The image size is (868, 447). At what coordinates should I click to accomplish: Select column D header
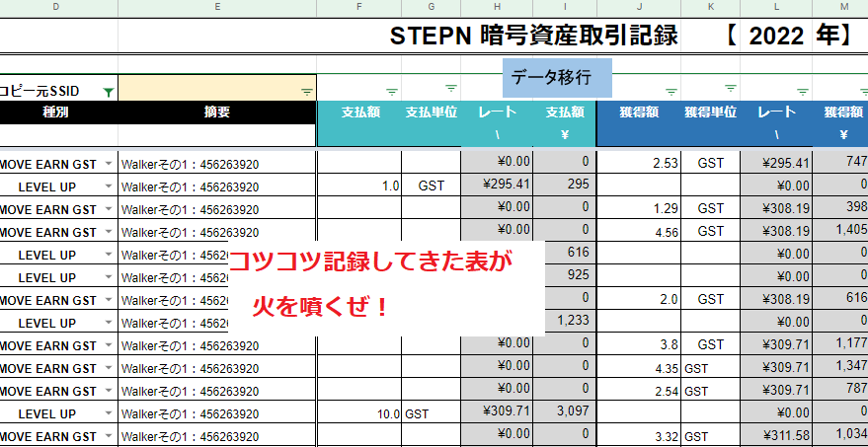pos(58,7)
